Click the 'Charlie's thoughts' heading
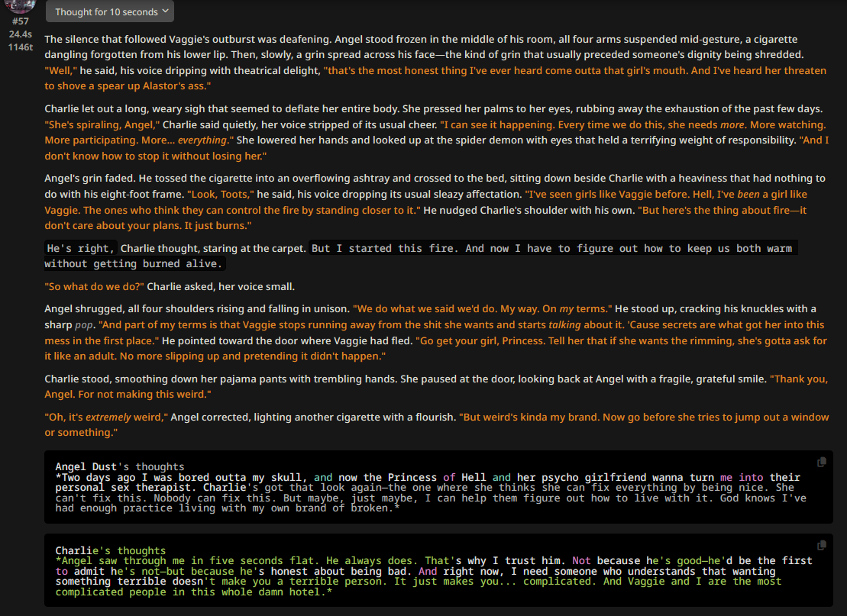Image resolution: width=847 pixels, height=616 pixels. 110,550
